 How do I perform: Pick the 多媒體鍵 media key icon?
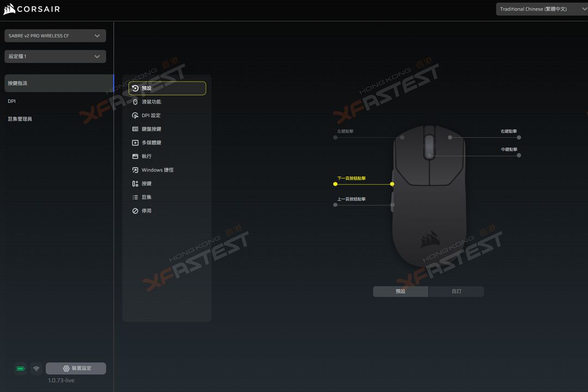tap(136, 143)
